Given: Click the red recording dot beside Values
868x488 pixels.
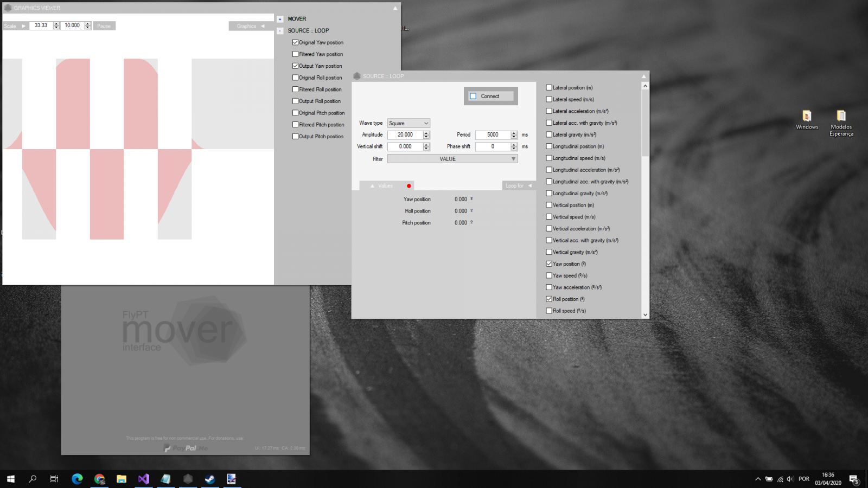Looking at the screenshot, I should point(409,186).
